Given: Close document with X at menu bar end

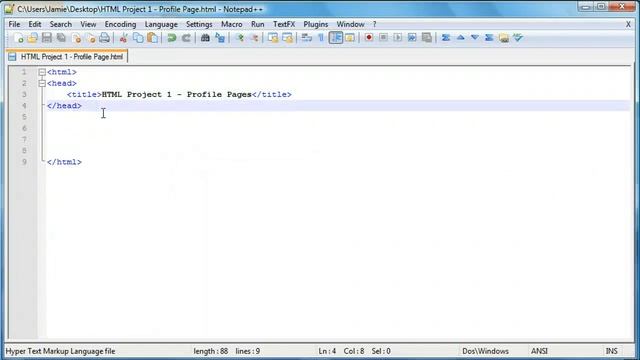Looking at the screenshot, I should tap(628, 24).
